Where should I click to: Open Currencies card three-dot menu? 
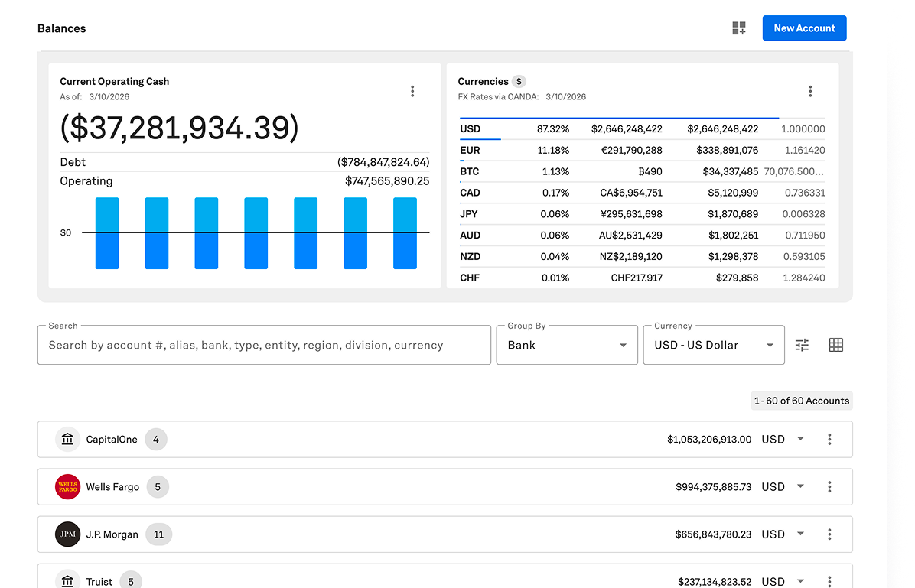[810, 91]
